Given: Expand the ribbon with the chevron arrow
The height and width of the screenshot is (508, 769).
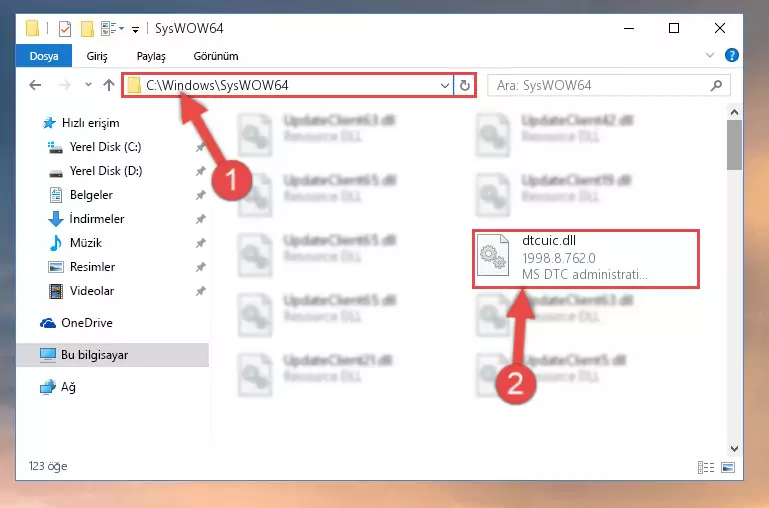Looking at the screenshot, I should [x=710, y=55].
